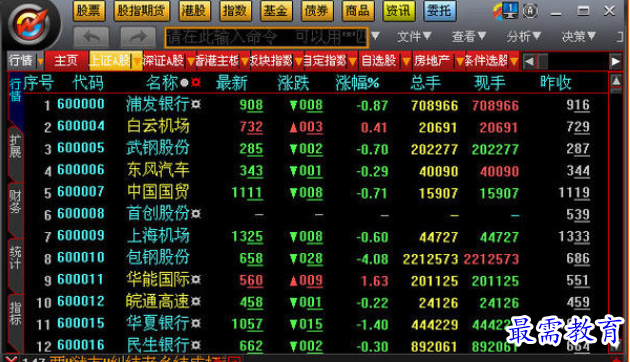Open the 文件 menu
The height and width of the screenshot is (362, 630).
414,37
